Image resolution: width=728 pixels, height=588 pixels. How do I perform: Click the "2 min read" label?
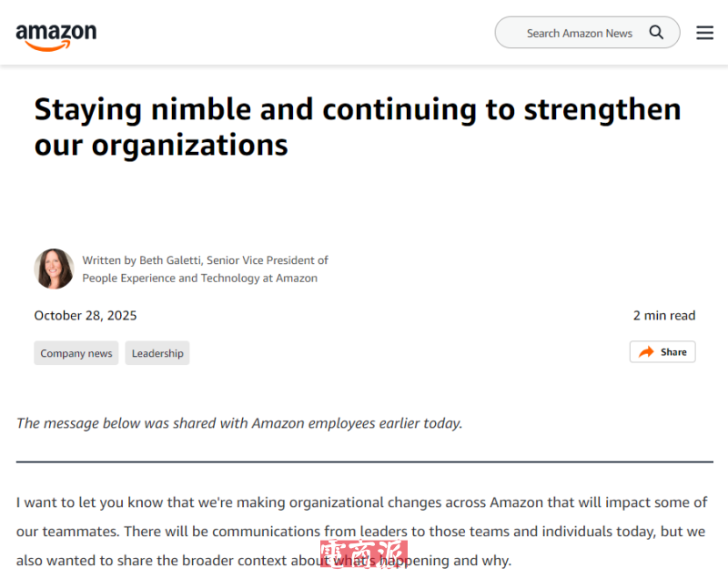[x=663, y=316]
